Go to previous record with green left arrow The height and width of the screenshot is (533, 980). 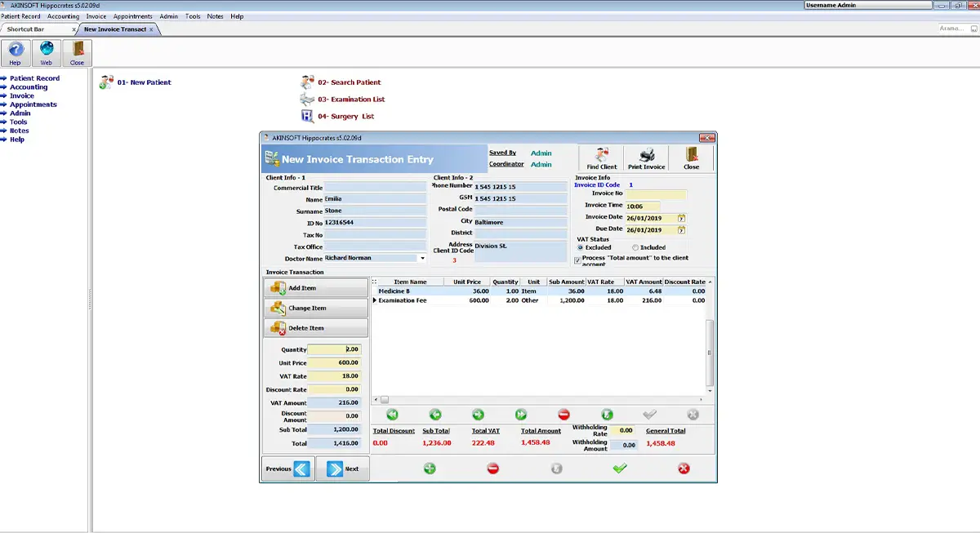pos(435,415)
